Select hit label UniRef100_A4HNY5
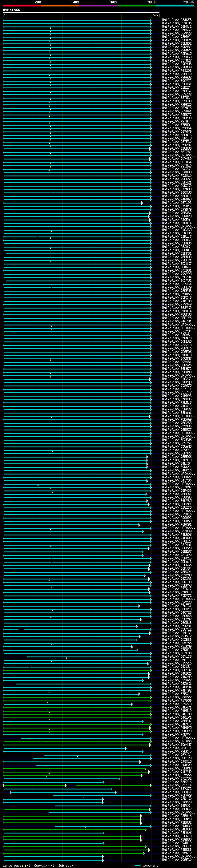The width and height of the screenshot is (197, 868). point(177,728)
